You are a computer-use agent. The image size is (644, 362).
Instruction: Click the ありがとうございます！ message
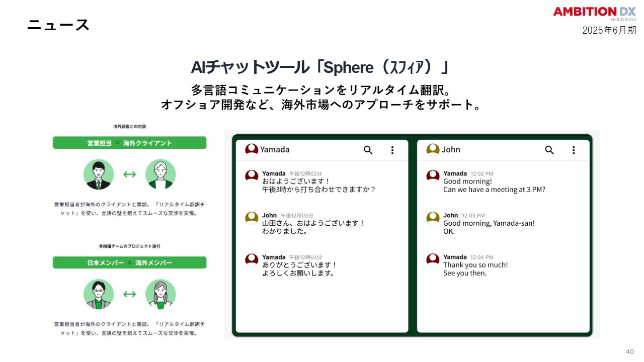300,265
